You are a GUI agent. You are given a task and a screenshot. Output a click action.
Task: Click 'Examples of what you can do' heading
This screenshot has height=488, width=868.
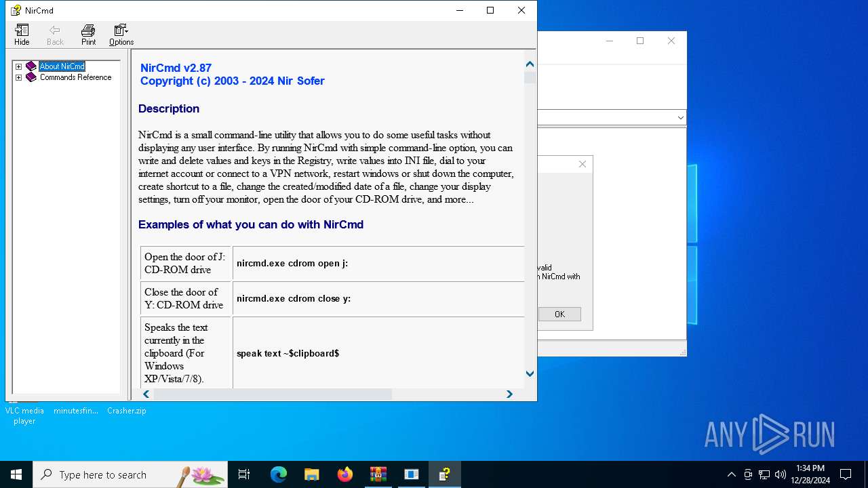[251, 224]
